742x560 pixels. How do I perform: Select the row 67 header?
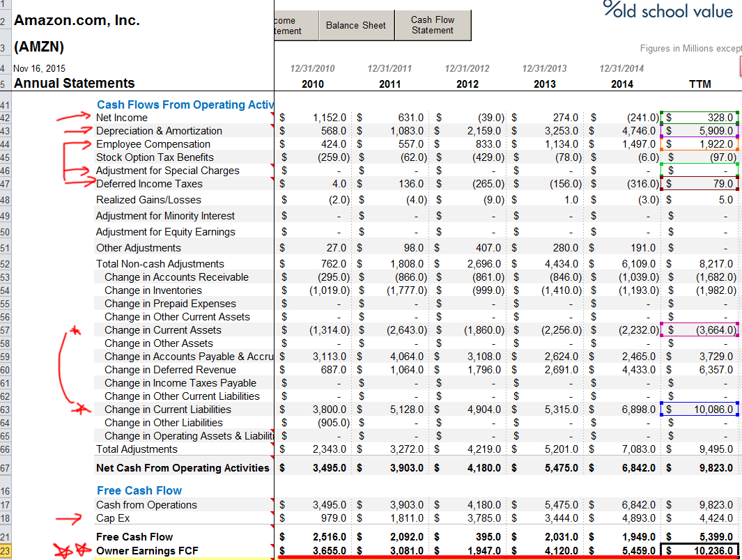coord(6,468)
